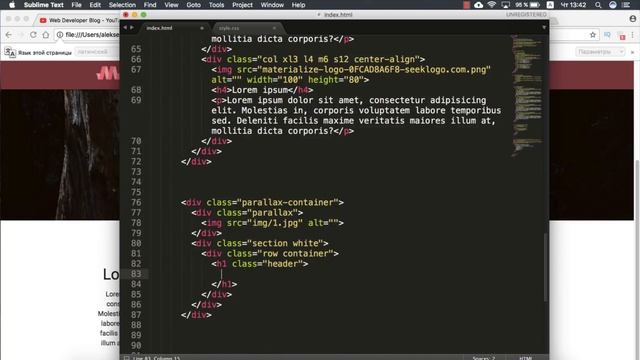Click the Chrome address bar URL
This screenshot has width=640, height=360.
tap(92, 35)
